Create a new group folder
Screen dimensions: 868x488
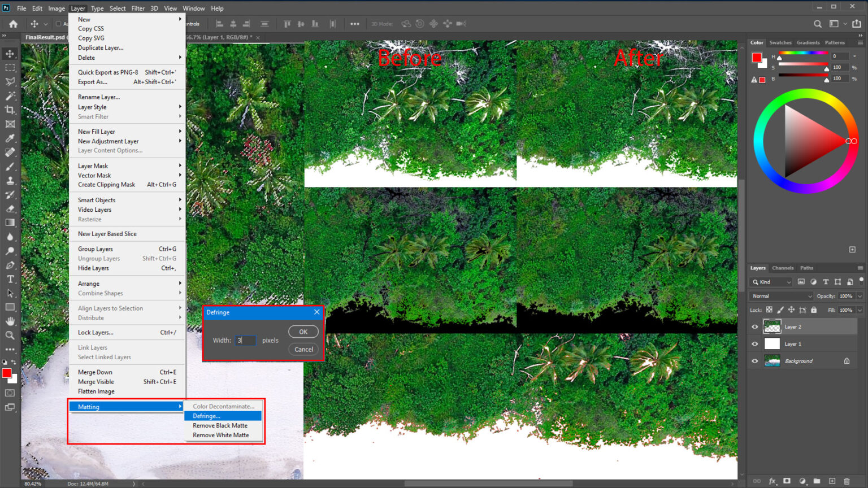point(817,481)
